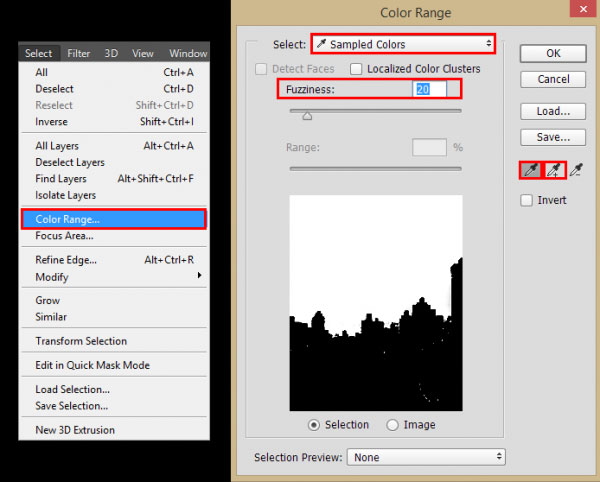Choose Refine Edge... menu entry
This screenshot has width=600, height=482.
pyautogui.click(x=114, y=260)
